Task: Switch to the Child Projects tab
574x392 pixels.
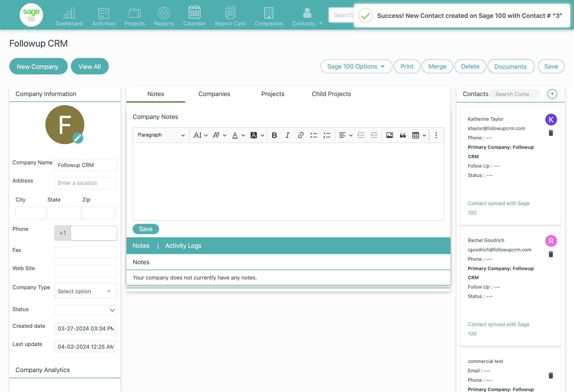Action: pyautogui.click(x=332, y=94)
